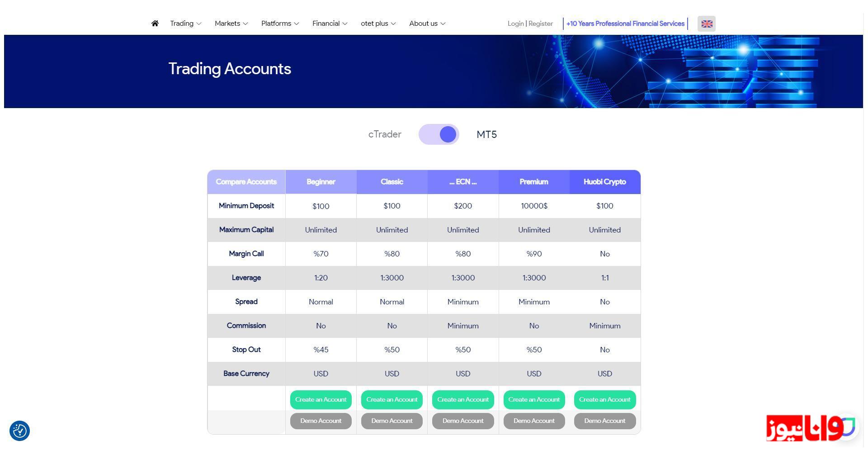The height and width of the screenshot is (460, 868).
Task: Create an Account for ECN
Action: click(x=463, y=400)
